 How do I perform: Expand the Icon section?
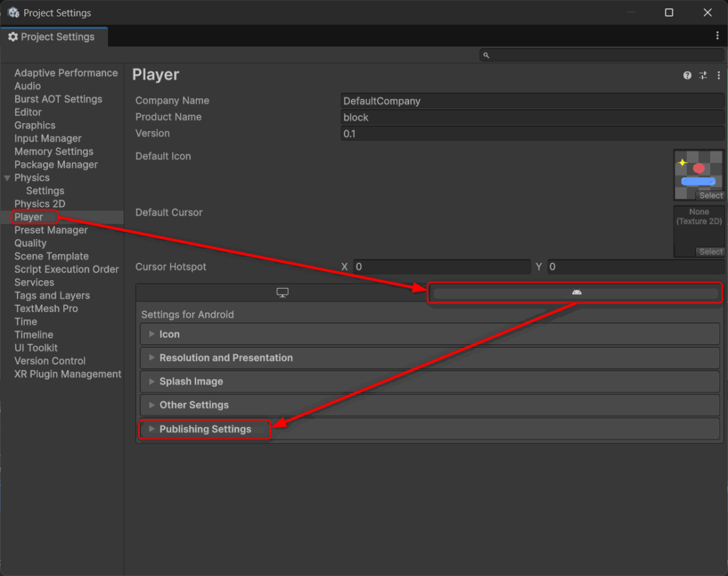click(430, 334)
